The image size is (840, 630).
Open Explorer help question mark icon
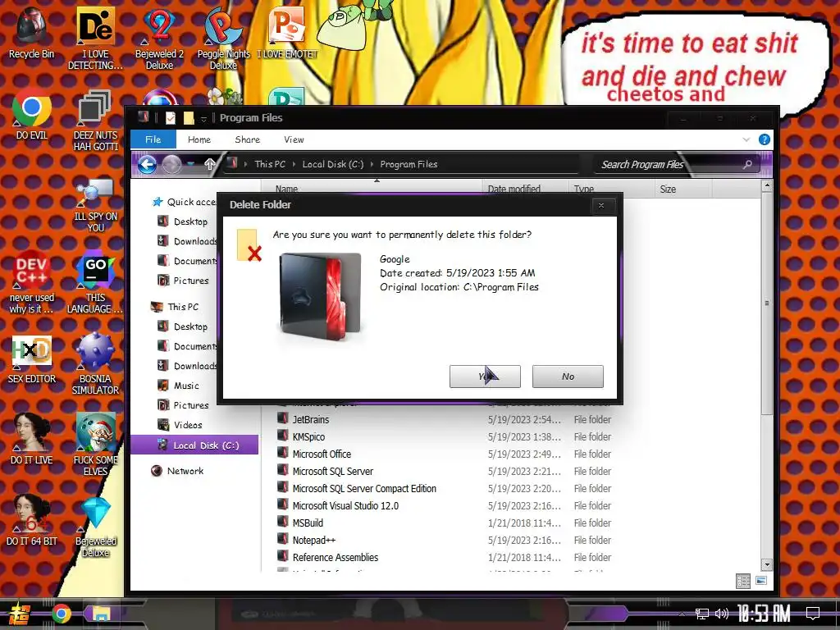coord(765,139)
